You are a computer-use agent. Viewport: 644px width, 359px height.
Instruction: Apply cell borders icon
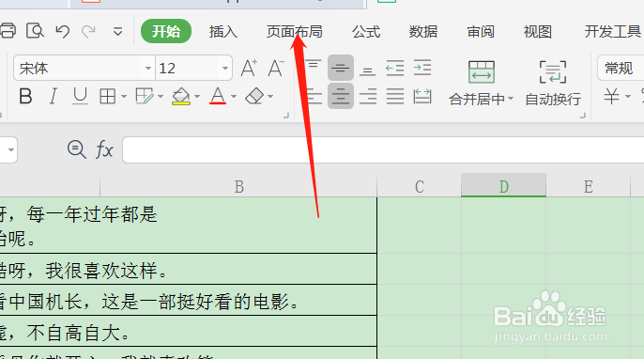pos(108,97)
